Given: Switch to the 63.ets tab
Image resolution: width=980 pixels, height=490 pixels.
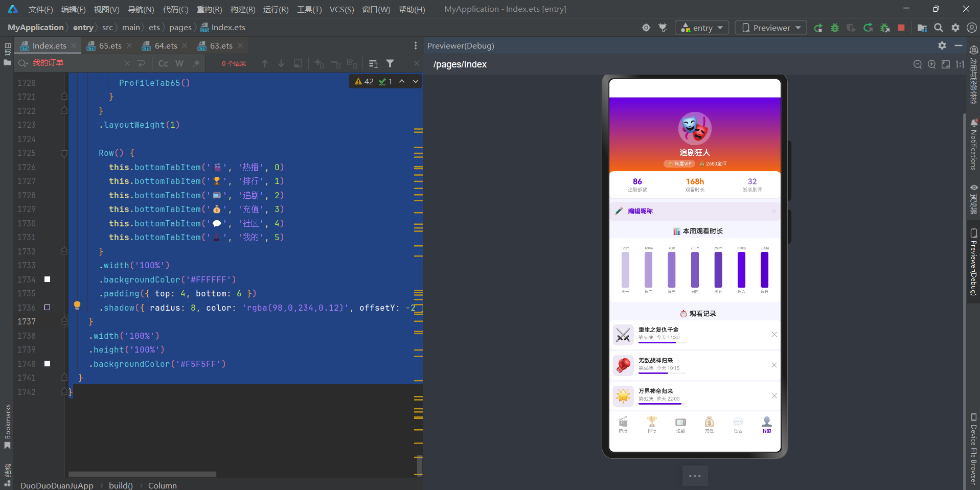Looking at the screenshot, I should (x=221, y=45).
